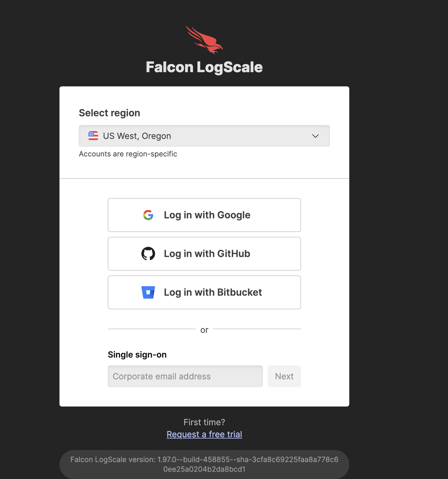Open the Request a free trial link
The width and height of the screenshot is (448, 479).
[204, 434]
